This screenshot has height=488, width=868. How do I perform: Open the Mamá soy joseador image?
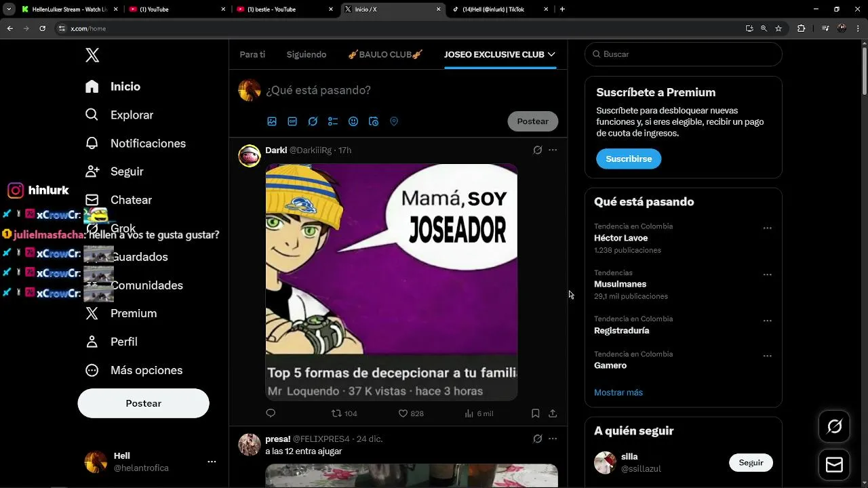pos(391,282)
